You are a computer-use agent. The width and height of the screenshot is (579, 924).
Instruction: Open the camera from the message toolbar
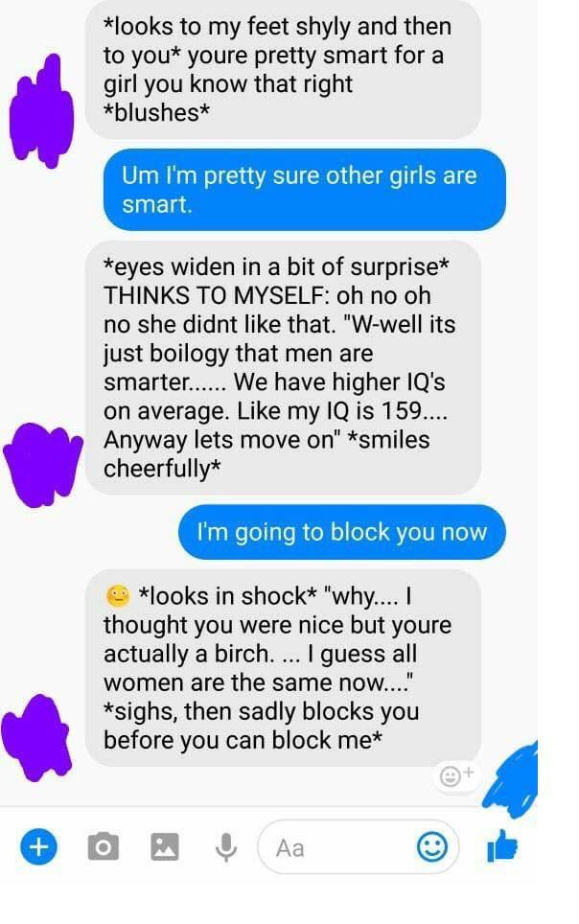pyautogui.click(x=104, y=846)
